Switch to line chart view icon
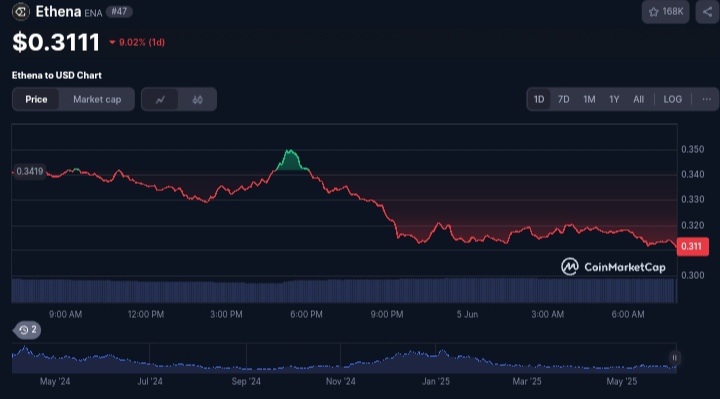This screenshot has height=399, width=720. click(x=160, y=99)
